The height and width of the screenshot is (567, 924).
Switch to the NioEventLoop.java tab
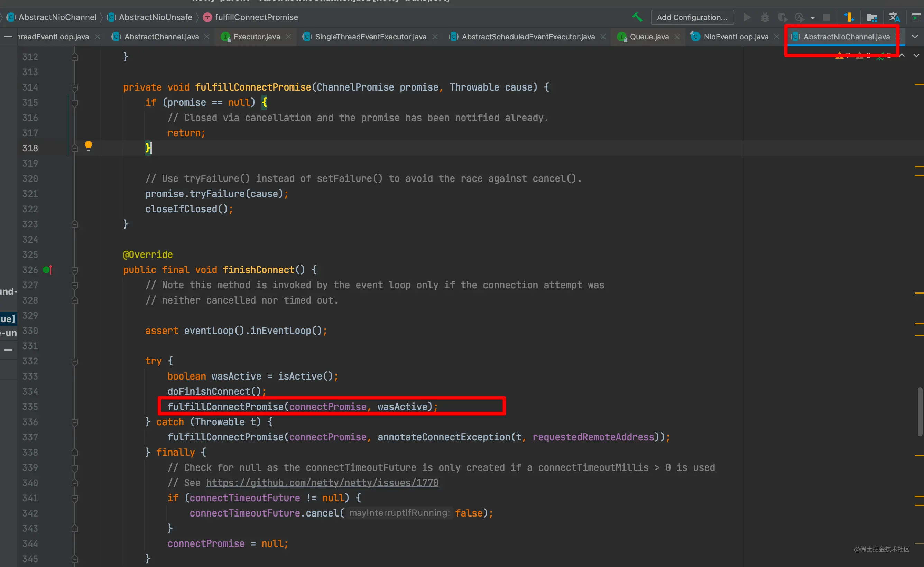pos(736,37)
